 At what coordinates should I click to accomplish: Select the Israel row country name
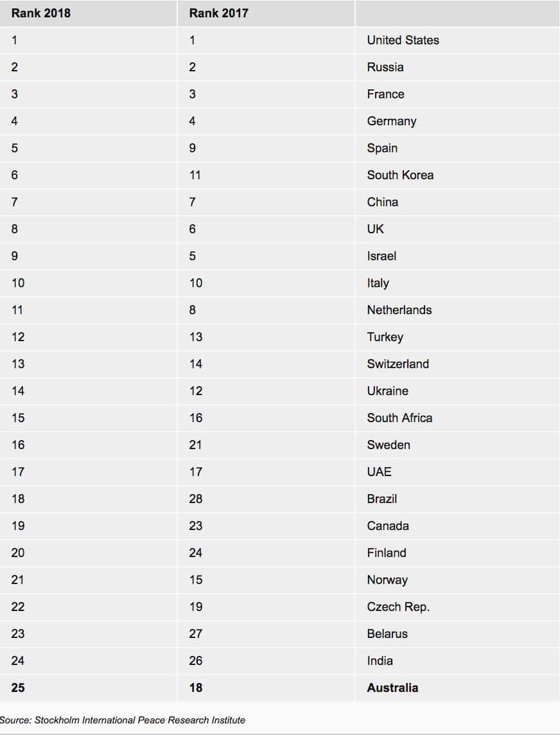tap(381, 256)
